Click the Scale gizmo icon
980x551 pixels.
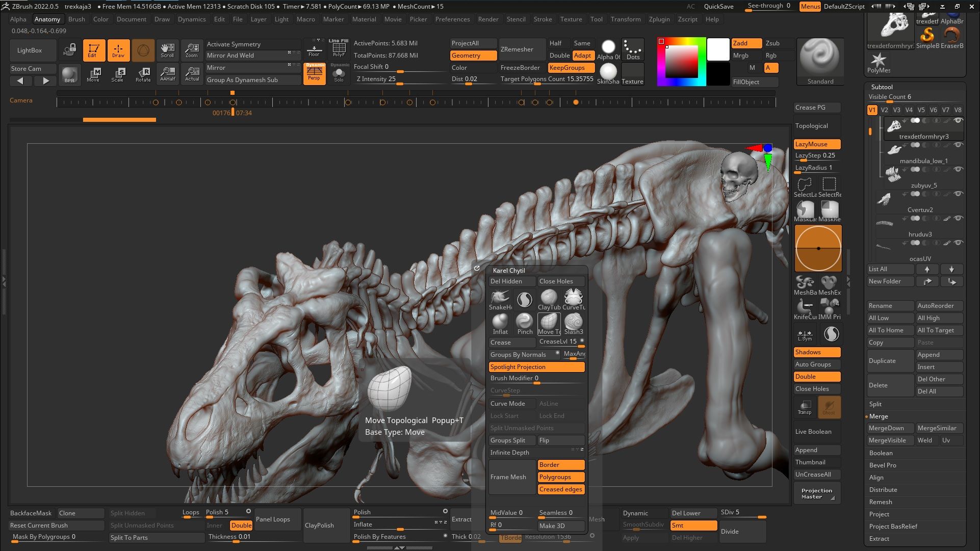[118, 74]
